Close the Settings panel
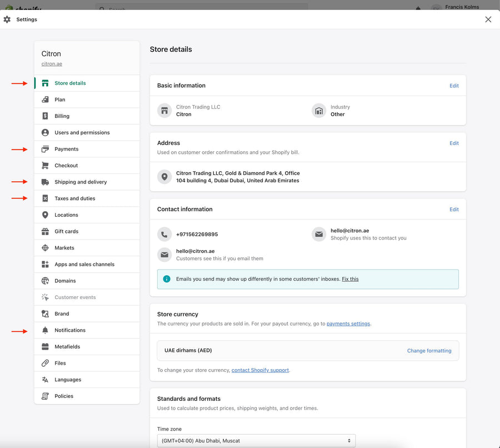Screen dimensions: 500x448 488,19
